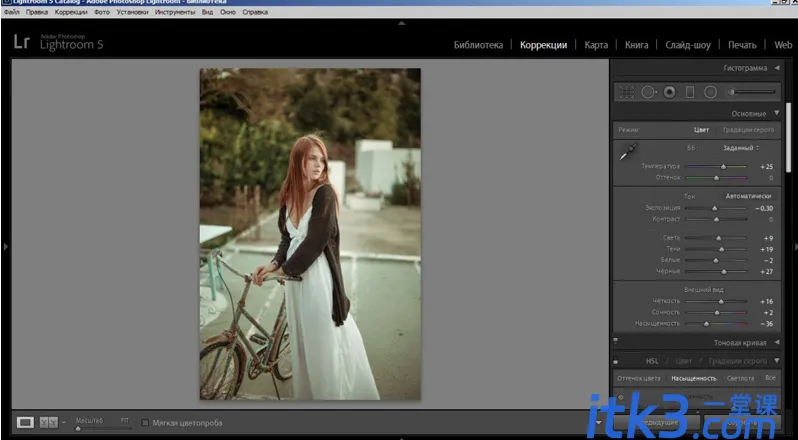Click the Контраст slider

pyautogui.click(x=716, y=219)
